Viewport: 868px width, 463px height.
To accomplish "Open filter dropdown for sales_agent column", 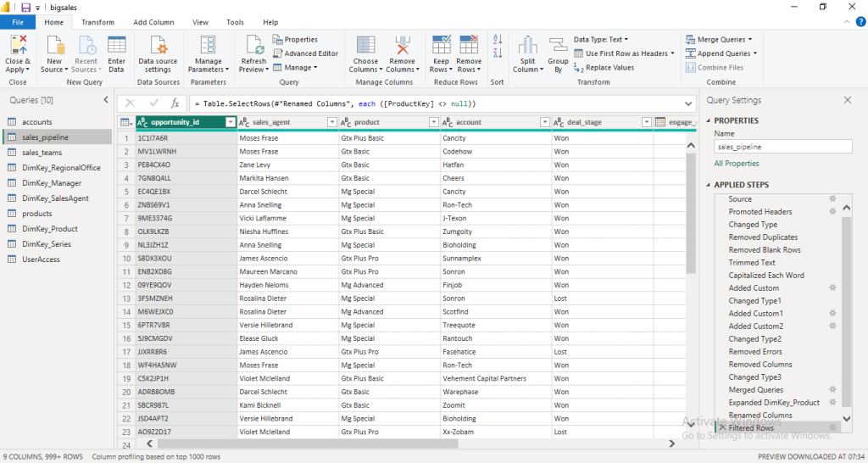I will (x=331, y=122).
